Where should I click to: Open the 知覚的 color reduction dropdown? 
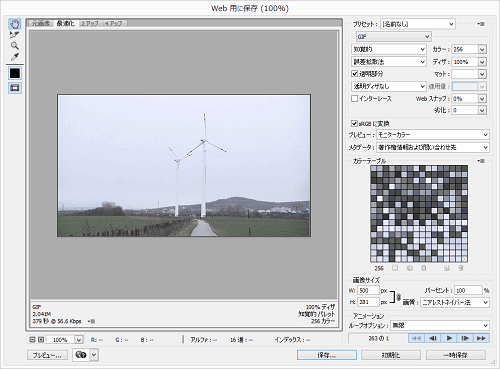pos(389,49)
